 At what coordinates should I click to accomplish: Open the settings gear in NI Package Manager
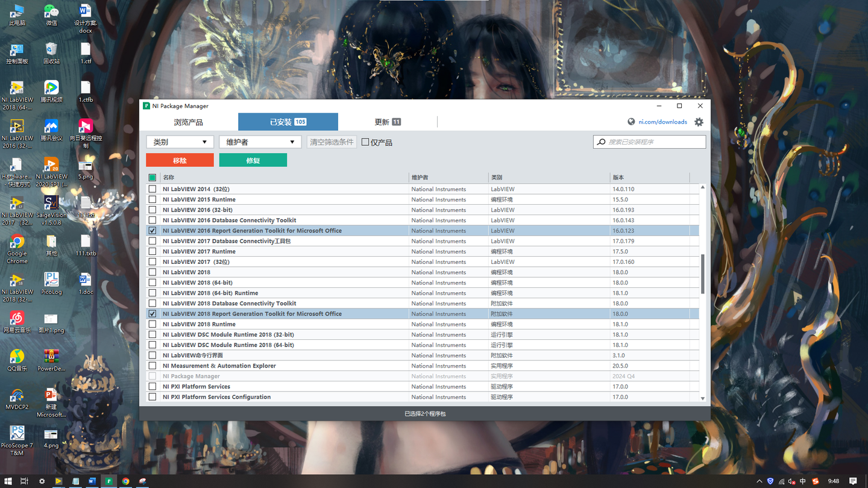coord(699,122)
